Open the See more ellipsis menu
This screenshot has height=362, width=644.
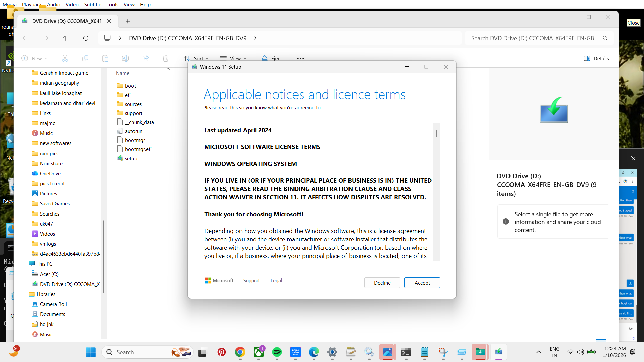[x=300, y=58]
